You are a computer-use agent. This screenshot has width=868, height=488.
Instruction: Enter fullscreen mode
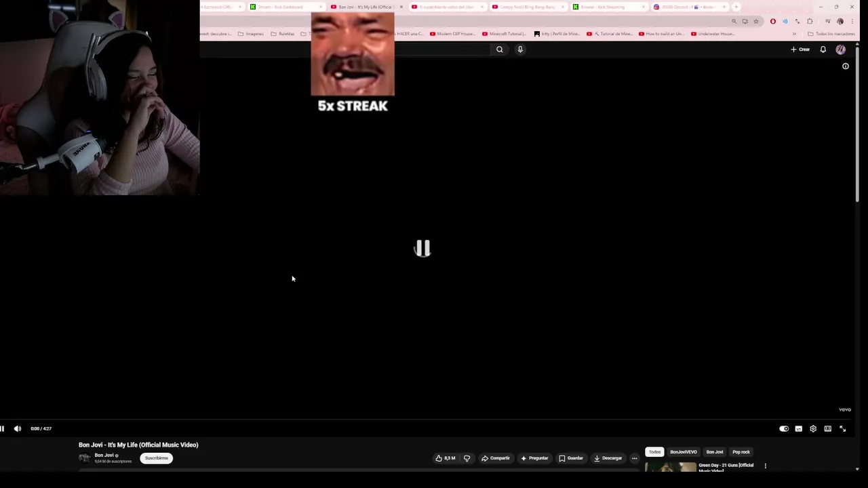point(843,428)
